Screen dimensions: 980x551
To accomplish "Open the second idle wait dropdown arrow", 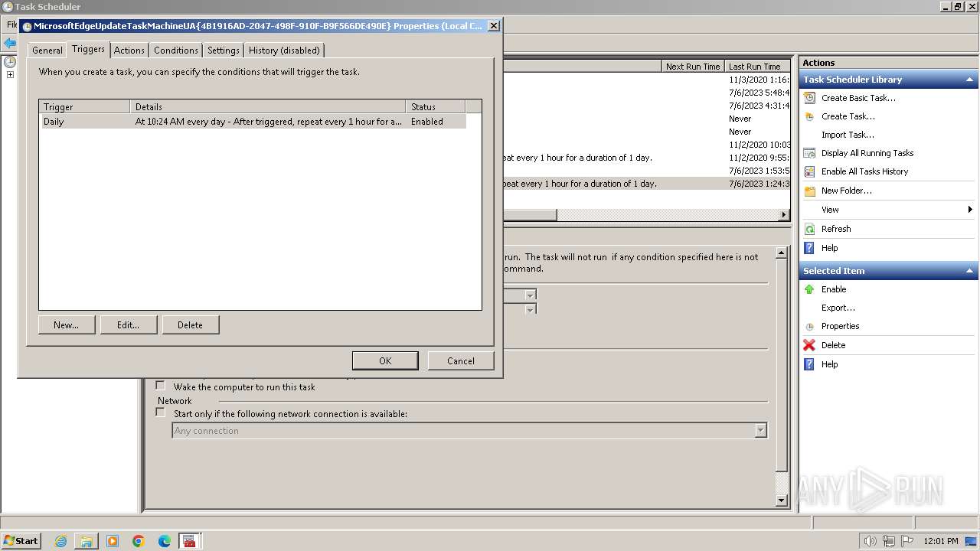I will click(x=530, y=309).
